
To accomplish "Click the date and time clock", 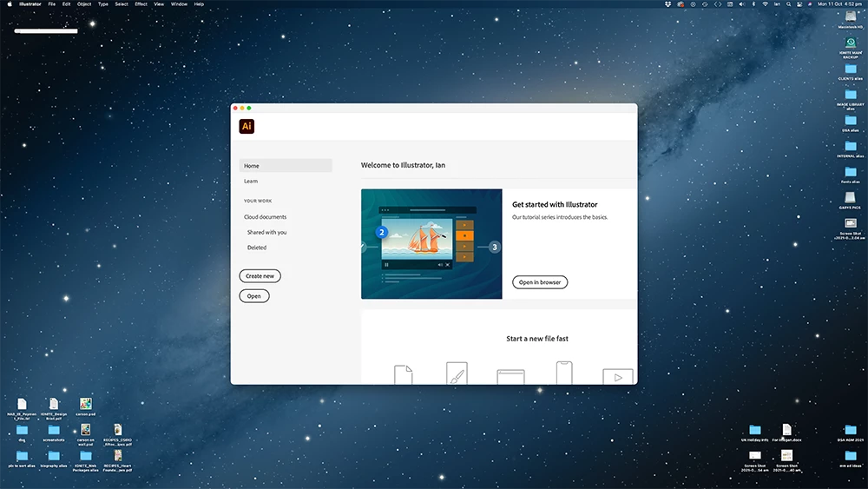I will [839, 3].
